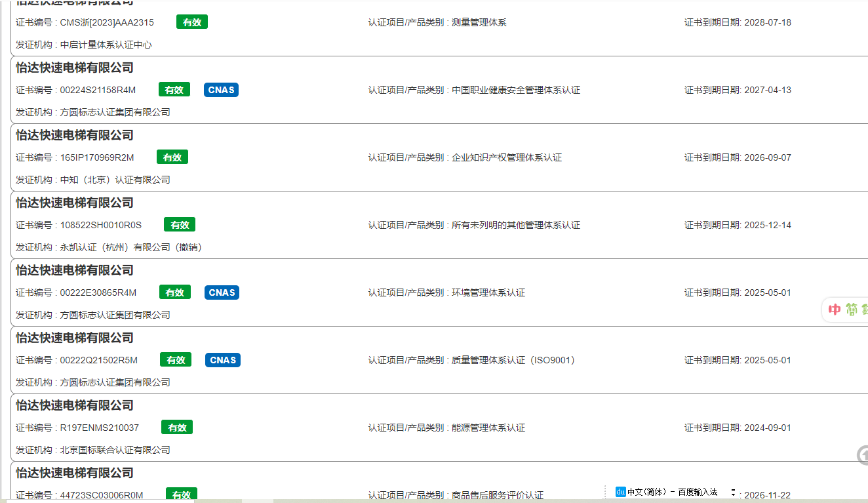Open company title above certificate 44723SC03006R0M
868x503 pixels.
75,473
